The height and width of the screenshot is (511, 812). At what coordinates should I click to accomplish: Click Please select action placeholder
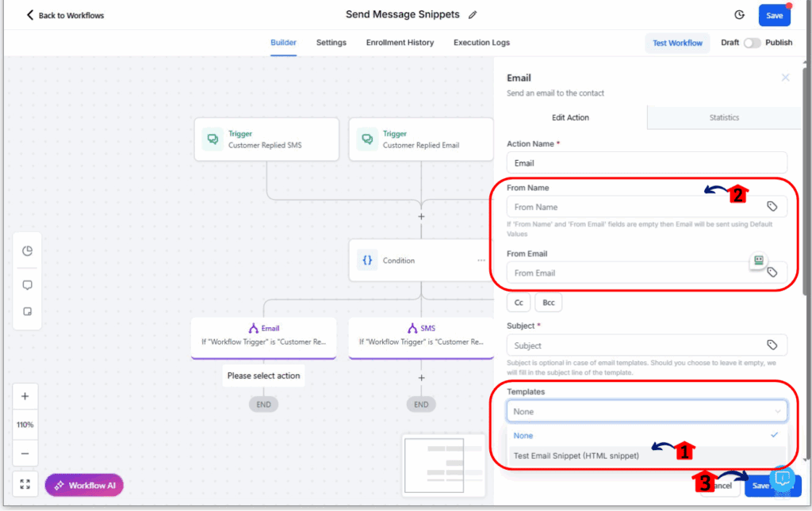coord(263,376)
